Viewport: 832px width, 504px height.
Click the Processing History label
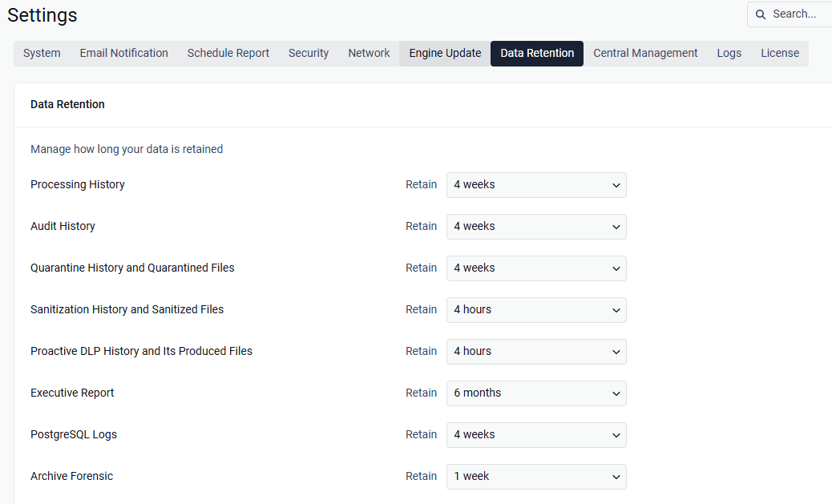78,184
